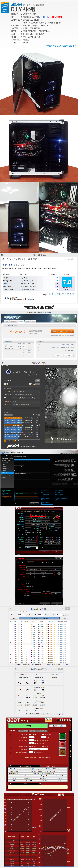The width and height of the screenshot is (78, 868).
Task: Open the File menu in Cinebench R15
Action: 3,366
